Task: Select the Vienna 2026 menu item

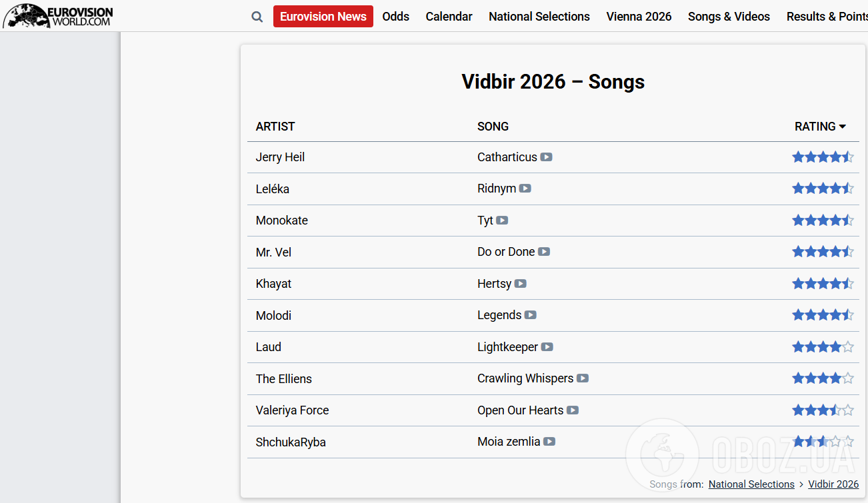Action: [x=639, y=17]
